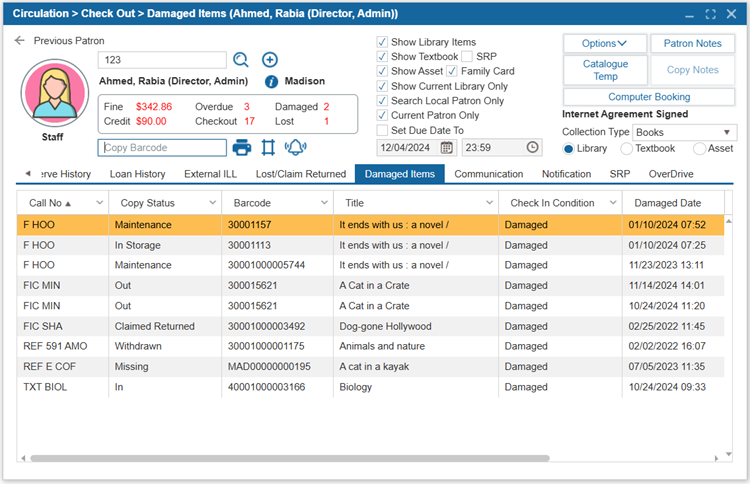Click the barcode scan frame icon

click(x=268, y=148)
